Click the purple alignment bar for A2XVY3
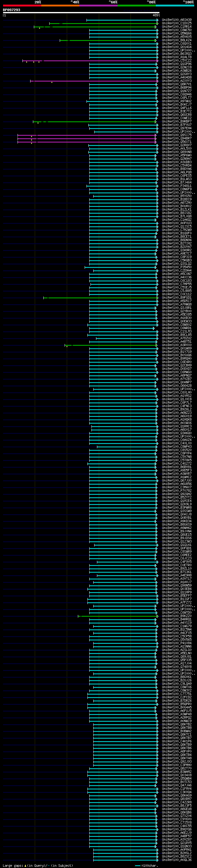 [x=94, y=81]
